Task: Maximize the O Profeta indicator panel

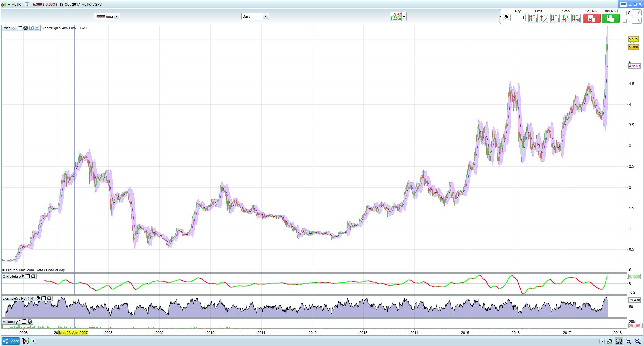Action: click(28, 276)
